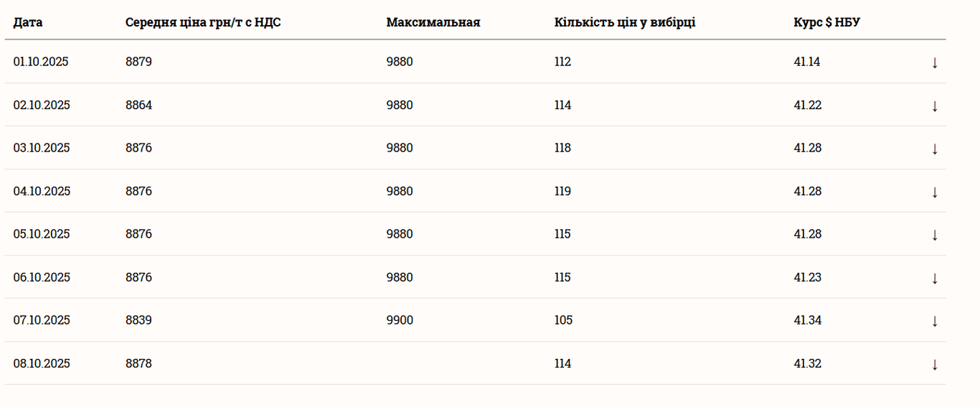
Task: Click the down arrow in the 05.10.2025 row
Action: (x=934, y=235)
